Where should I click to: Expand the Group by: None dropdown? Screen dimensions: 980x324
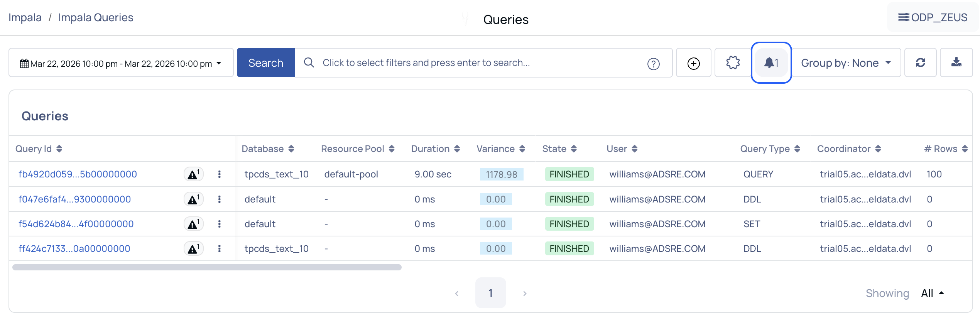tap(846, 63)
